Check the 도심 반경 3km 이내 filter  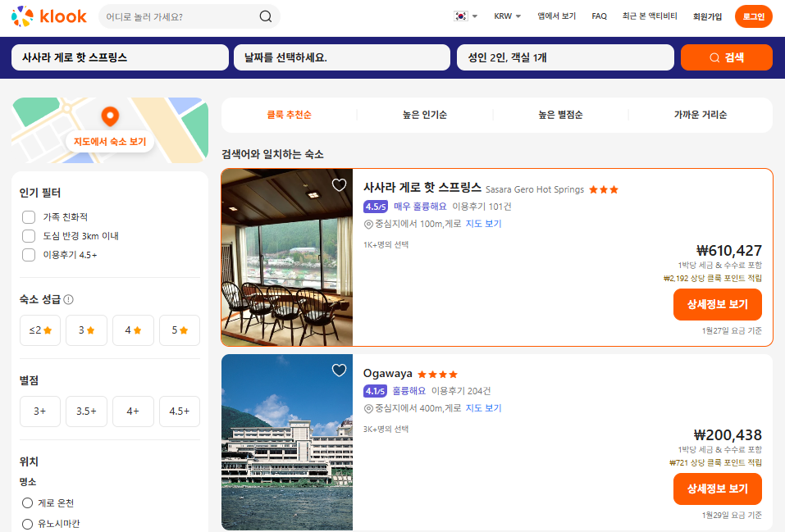[x=29, y=236]
